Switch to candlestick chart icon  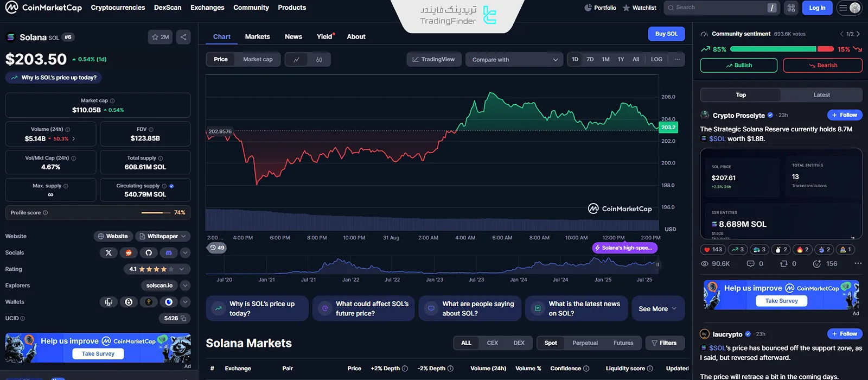pyautogui.click(x=319, y=60)
